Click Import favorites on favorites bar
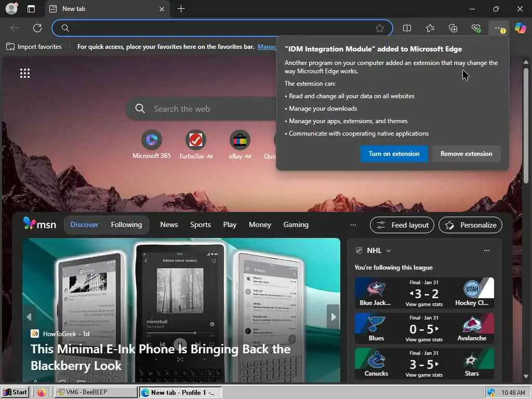This screenshot has height=399, width=532. coord(34,46)
